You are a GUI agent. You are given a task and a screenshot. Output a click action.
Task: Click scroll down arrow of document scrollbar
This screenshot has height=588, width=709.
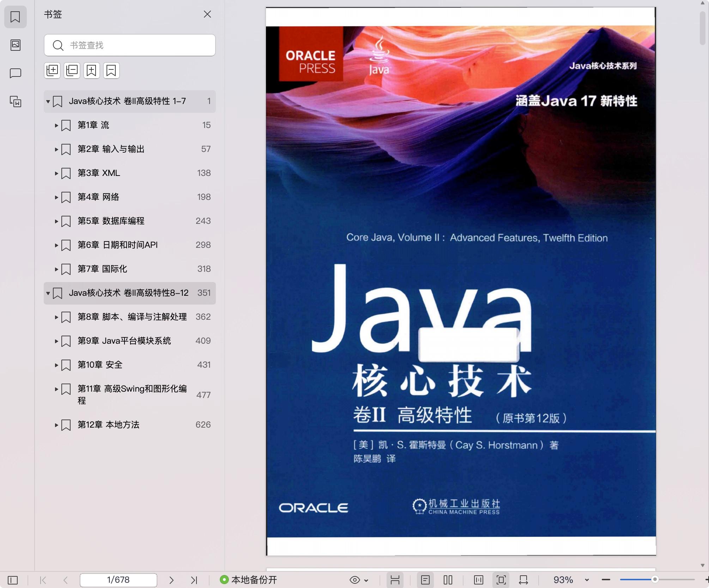[x=702, y=565]
